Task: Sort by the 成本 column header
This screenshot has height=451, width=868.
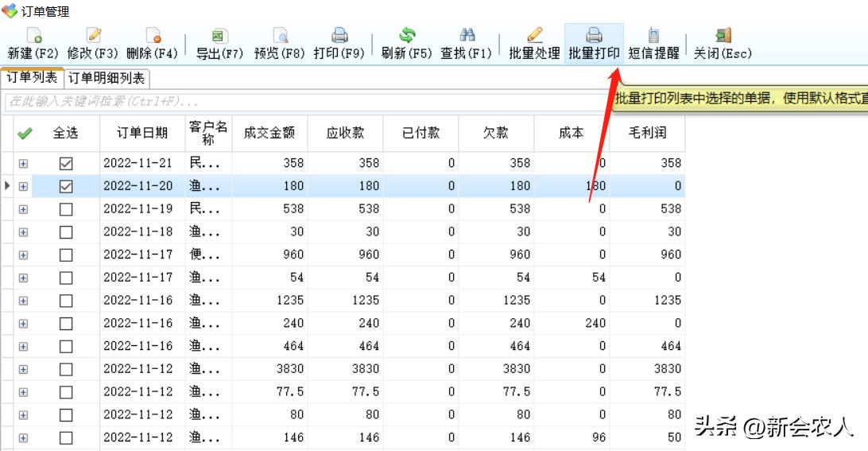Action: tap(572, 133)
